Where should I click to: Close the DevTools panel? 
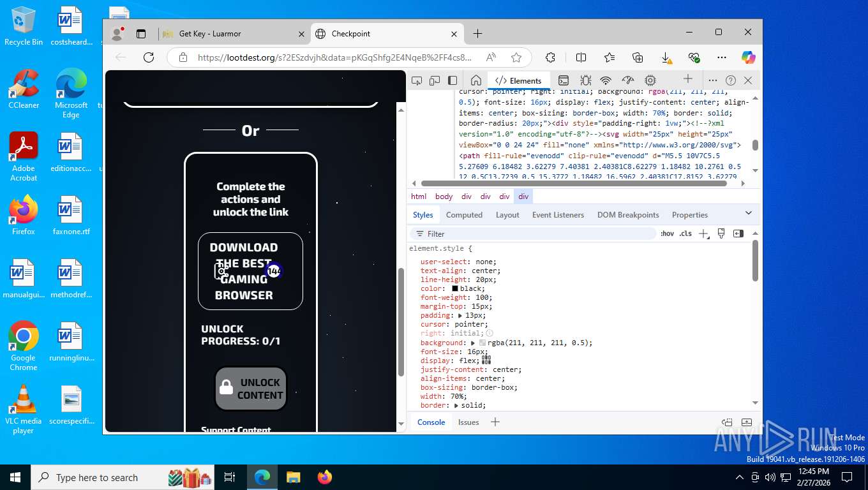748,80
